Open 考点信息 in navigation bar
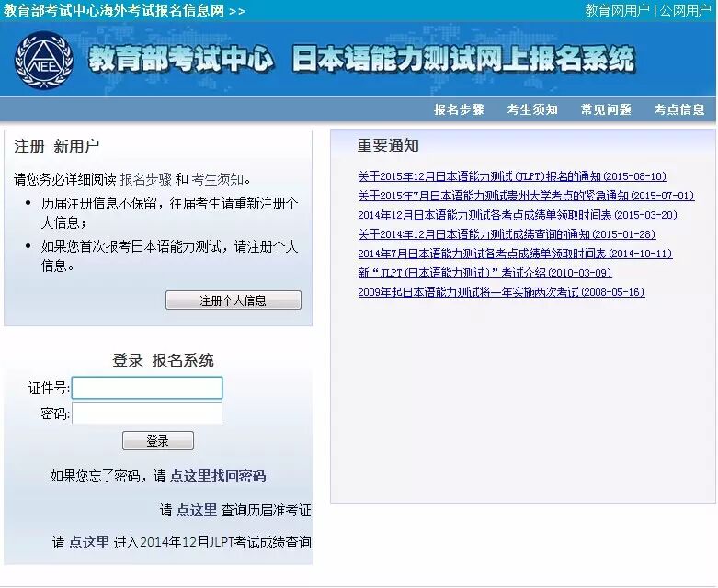Screen dimensions: 718x588 click(x=679, y=109)
